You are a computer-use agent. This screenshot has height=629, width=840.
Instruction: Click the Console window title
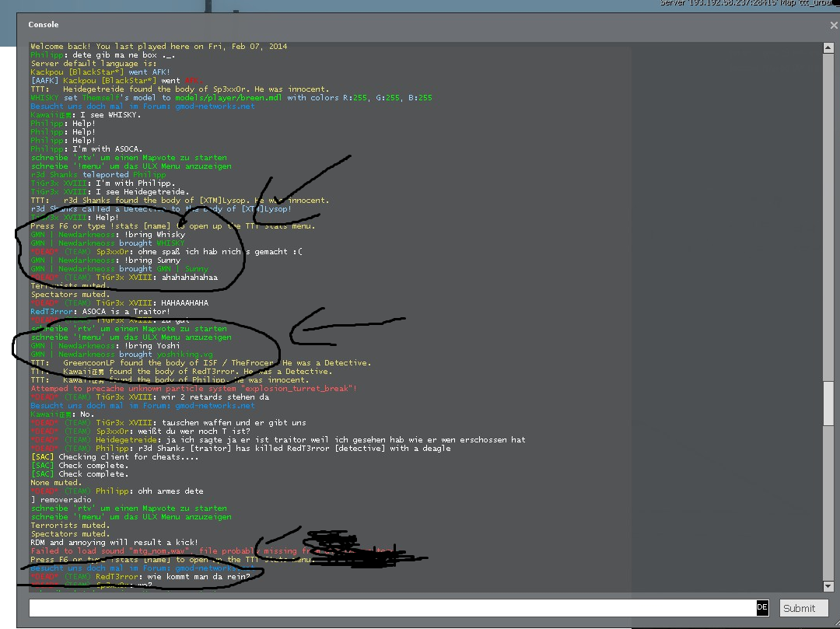44,25
